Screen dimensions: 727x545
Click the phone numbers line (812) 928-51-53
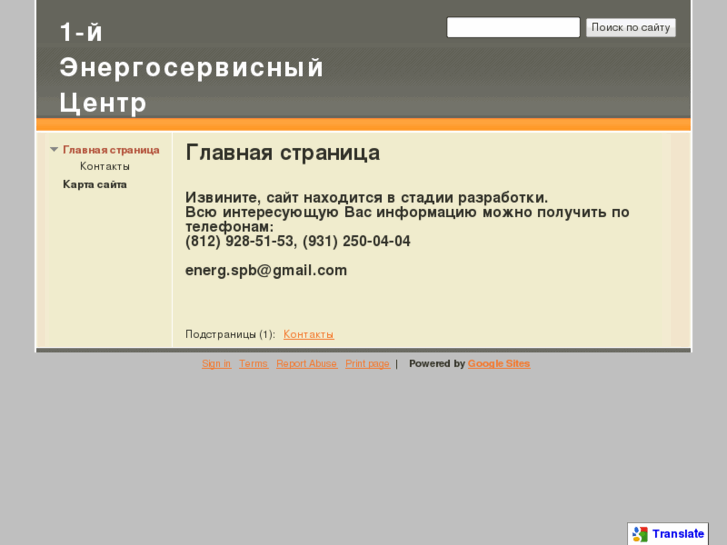pos(298,241)
